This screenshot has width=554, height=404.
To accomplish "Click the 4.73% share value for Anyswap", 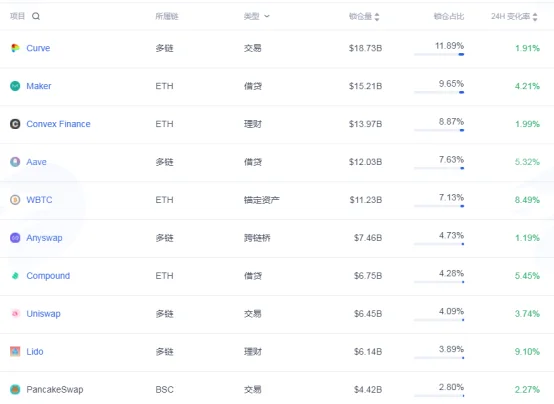I will (451, 235).
